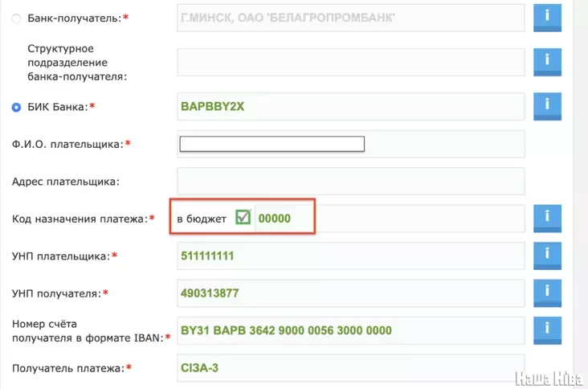Screen dimensions: 588x389
Task: Focus the BAPBBY2X bank code field
Action: pyautogui.click(x=350, y=107)
